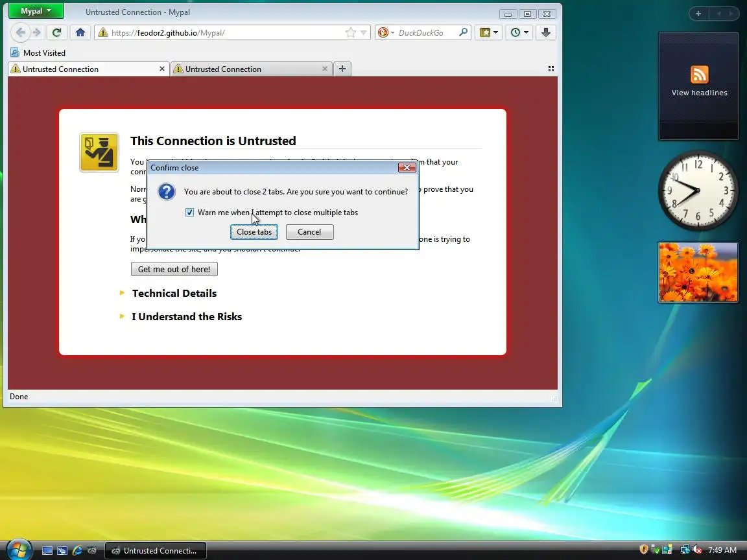Click the network tray icon

(x=685, y=550)
